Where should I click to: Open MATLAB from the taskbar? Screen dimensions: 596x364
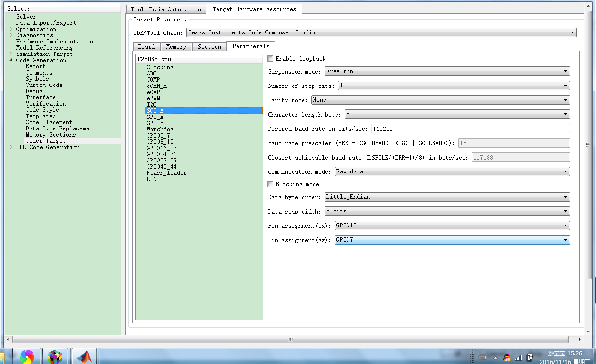pyautogui.click(x=85, y=356)
